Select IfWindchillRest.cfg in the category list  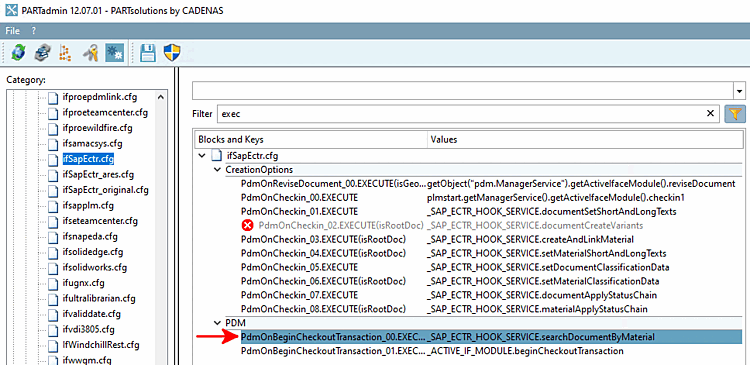point(101,344)
